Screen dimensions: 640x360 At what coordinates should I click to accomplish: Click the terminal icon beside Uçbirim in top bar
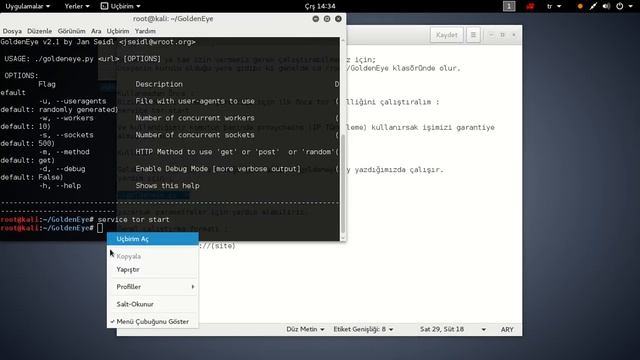click(104, 6)
